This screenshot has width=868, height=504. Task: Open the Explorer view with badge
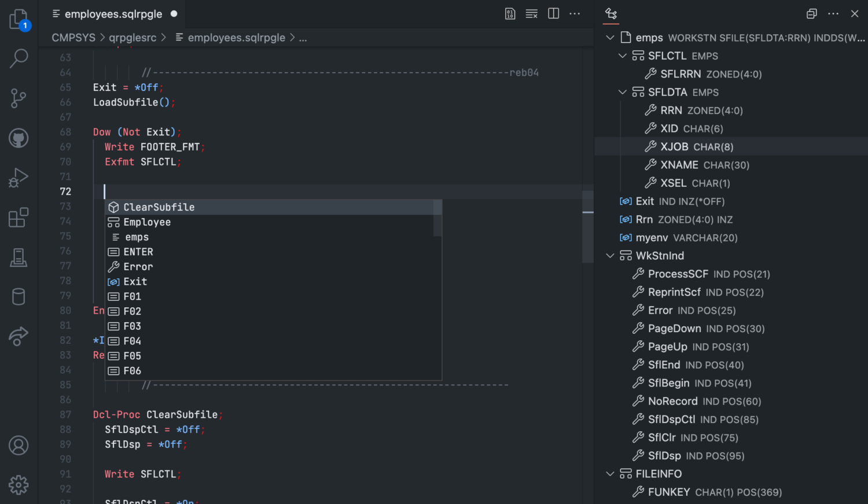point(18,17)
